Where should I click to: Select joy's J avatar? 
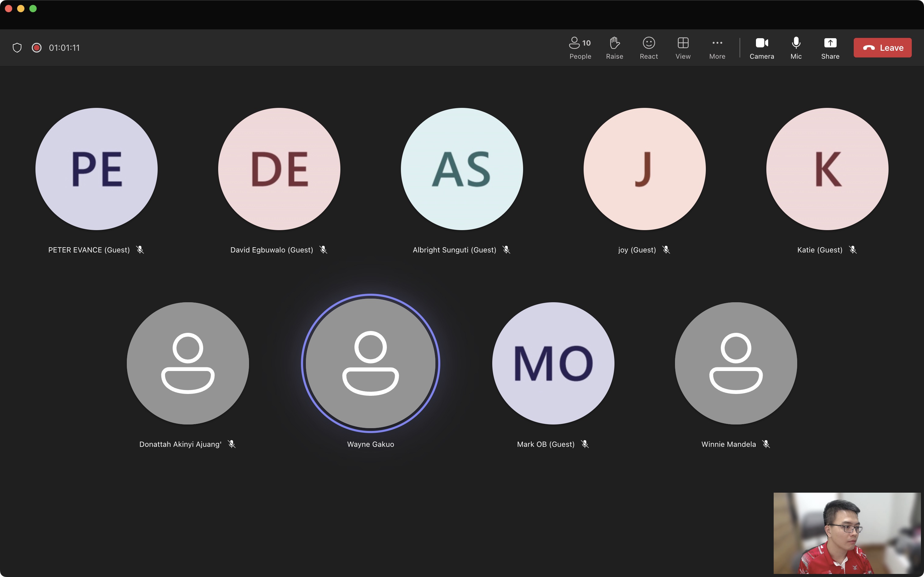tap(644, 169)
